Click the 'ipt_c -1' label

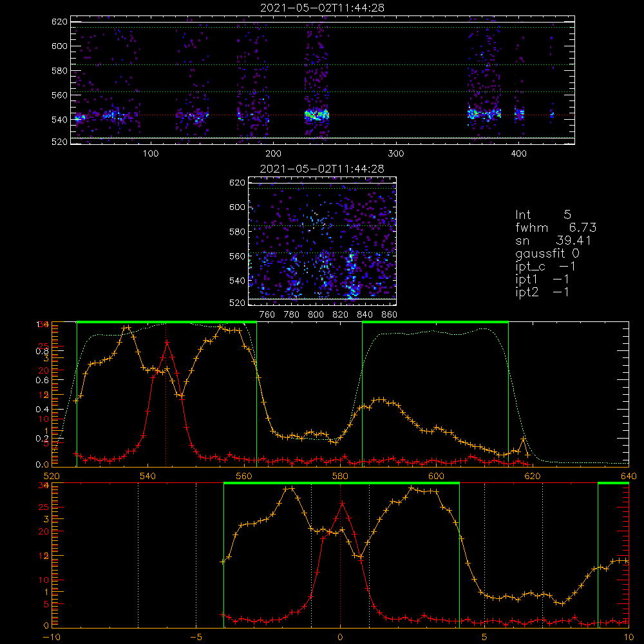point(545,267)
